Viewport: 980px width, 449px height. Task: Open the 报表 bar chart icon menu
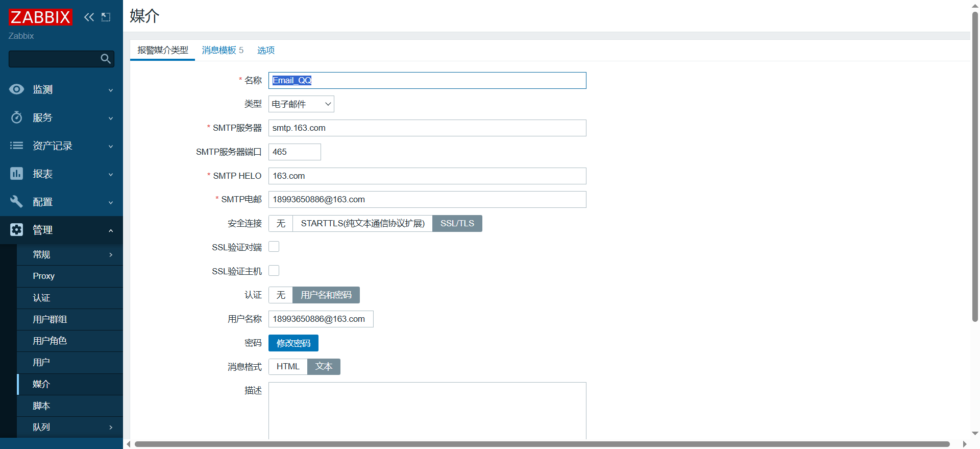coord(17,174)
